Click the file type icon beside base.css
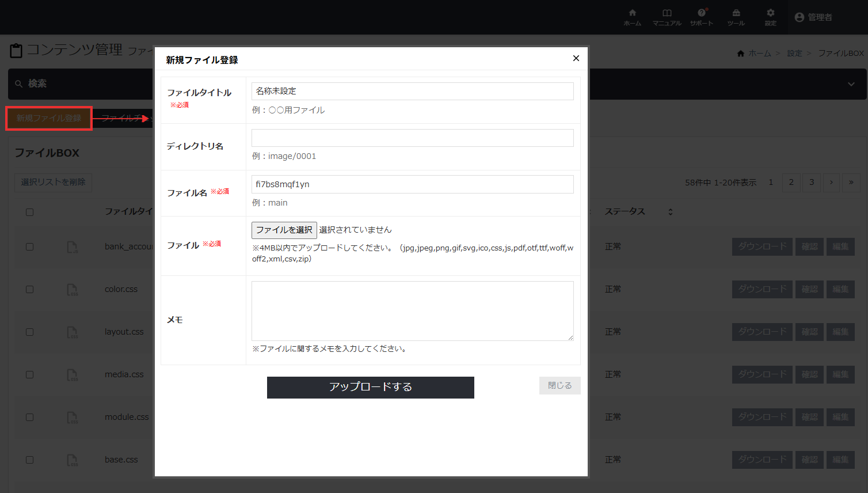868x493 pixels. point(72,460)
